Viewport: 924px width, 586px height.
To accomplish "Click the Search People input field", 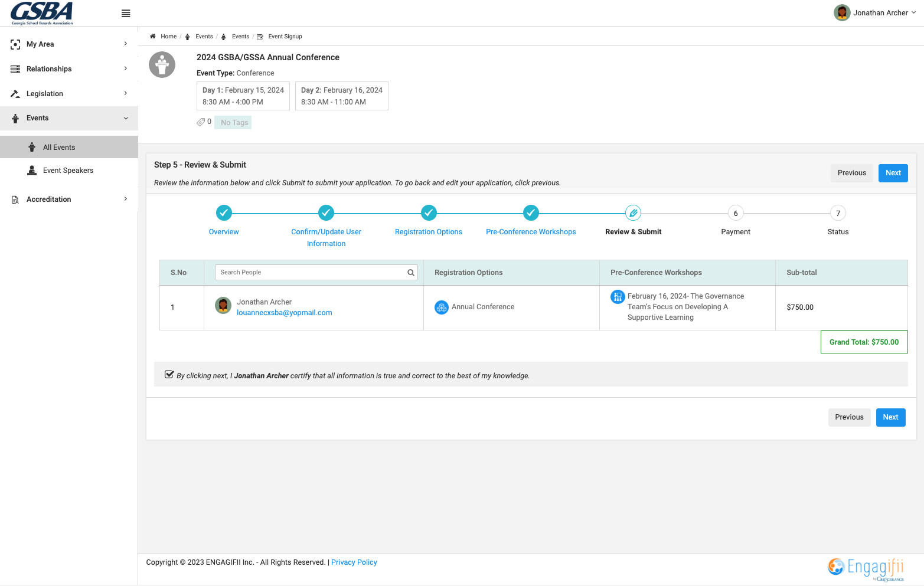I will tap(316, 273).
